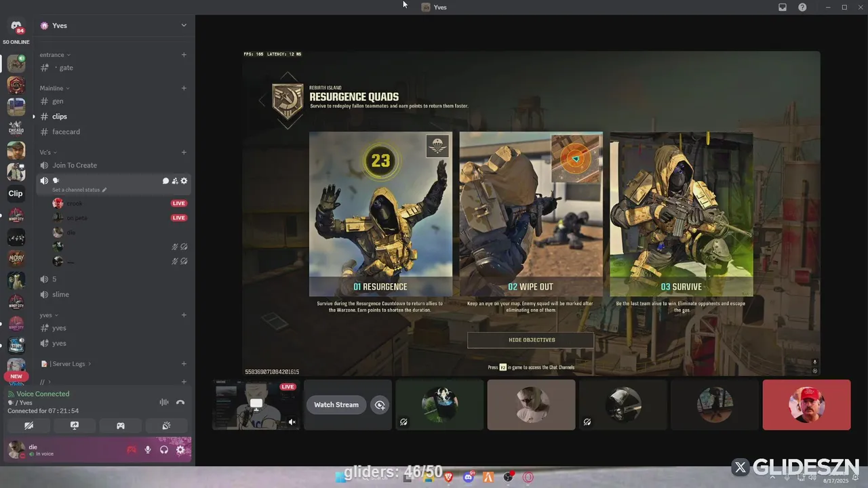Viewport: 868px width, 488px height.
Task: Collapse the Mainline channel category
Action: [x=55, y=88]
